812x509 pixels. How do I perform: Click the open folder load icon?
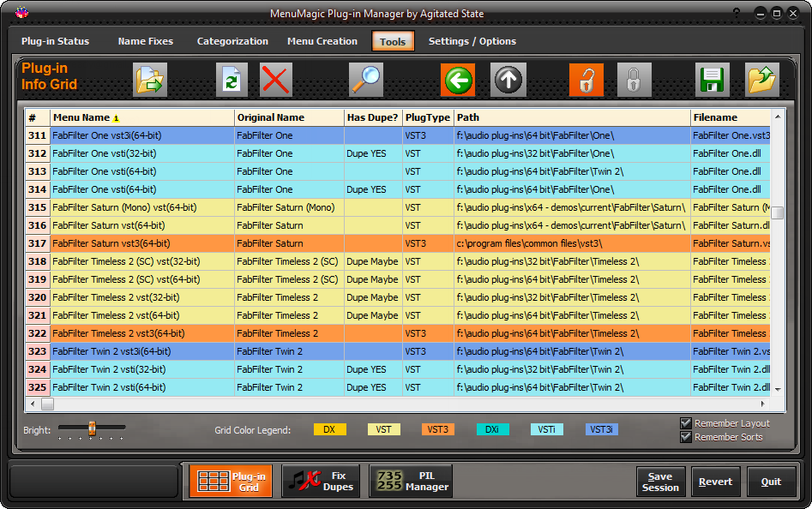761,80
